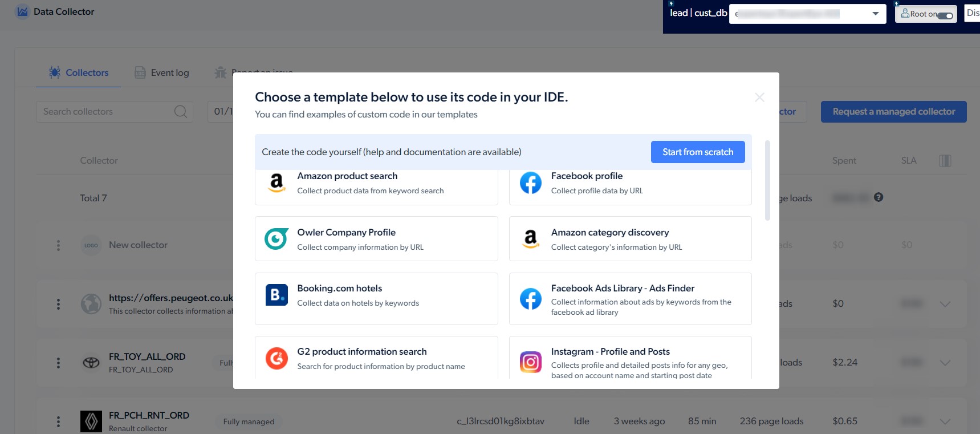Close the template chooser dialog

click(759, 98)
